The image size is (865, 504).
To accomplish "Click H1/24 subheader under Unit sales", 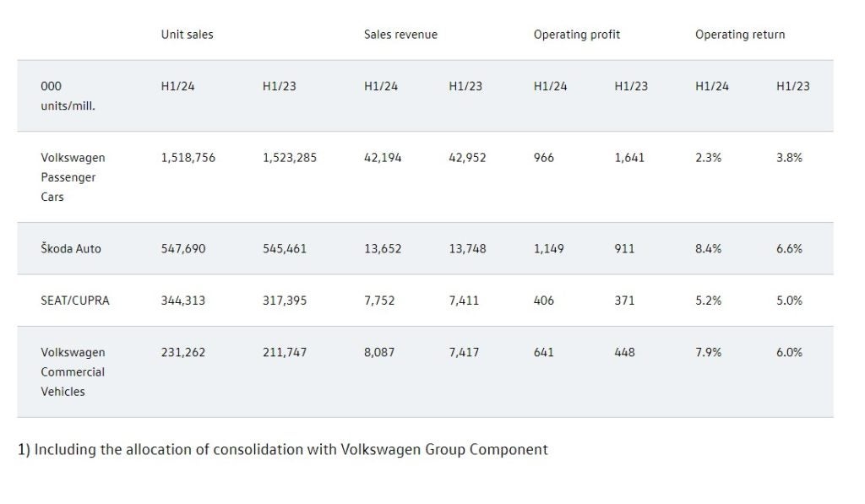I will click(x=177, y=86).
